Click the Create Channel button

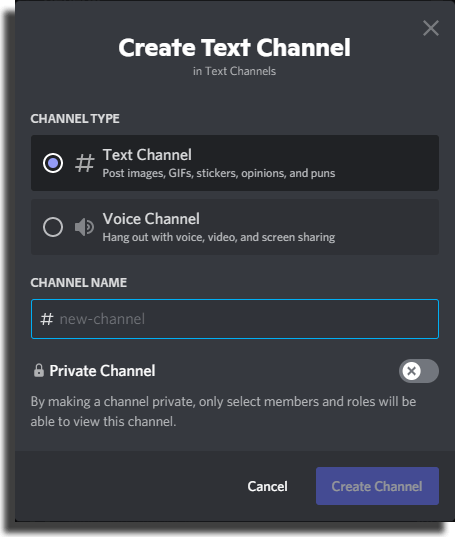click(377, 486)
